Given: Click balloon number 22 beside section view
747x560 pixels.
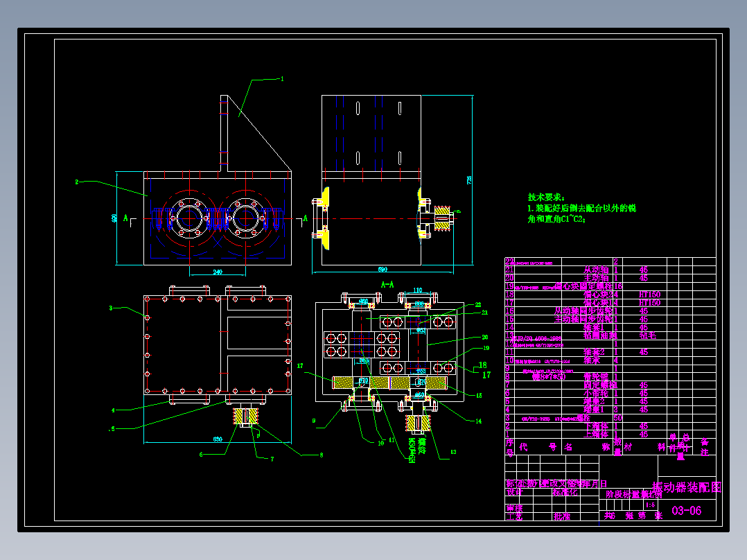Looking at the screenshot, I should click(x=478, y=305).
